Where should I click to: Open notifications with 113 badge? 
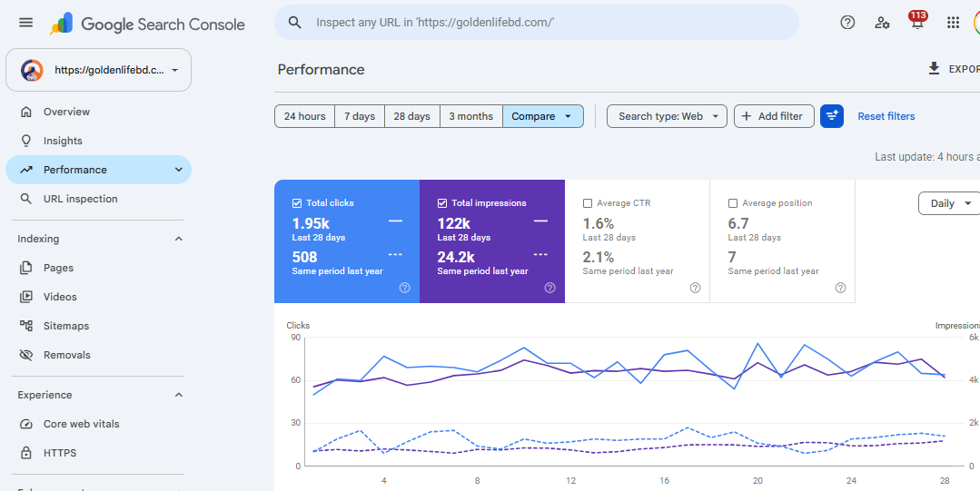916,21
